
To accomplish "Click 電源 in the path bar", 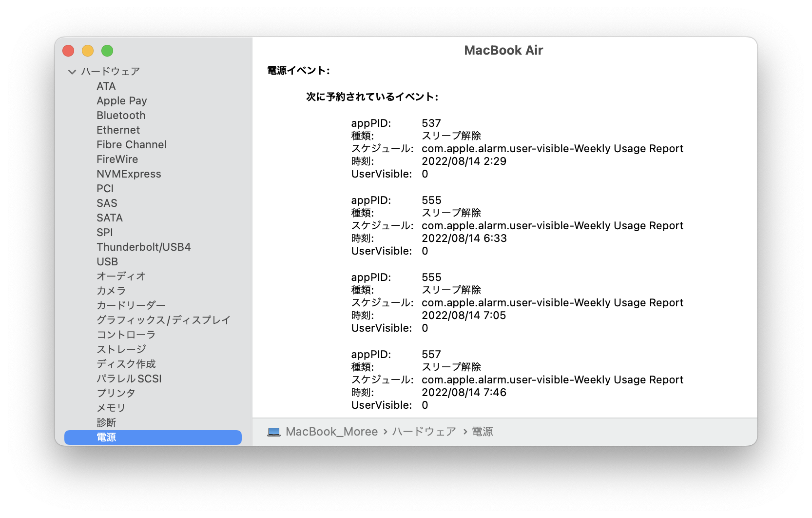I will pyautogui.click(x=483, y=432).
